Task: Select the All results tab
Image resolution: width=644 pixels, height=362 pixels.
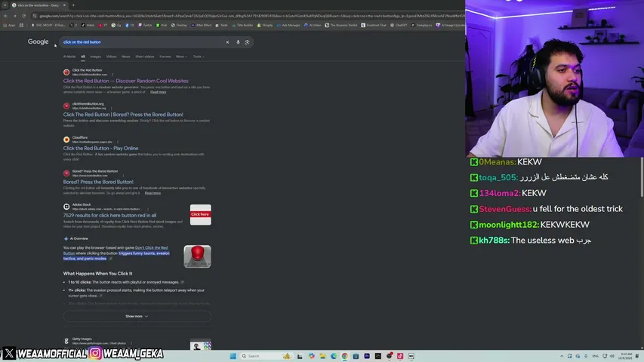Action: coord(83,57)
